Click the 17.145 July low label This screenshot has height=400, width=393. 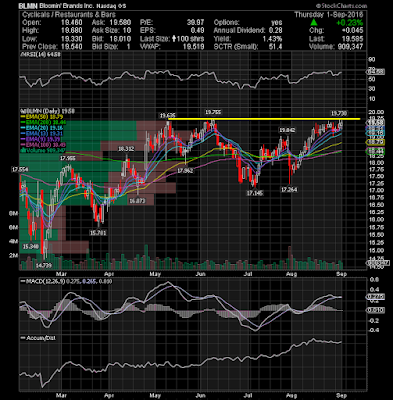254,193
